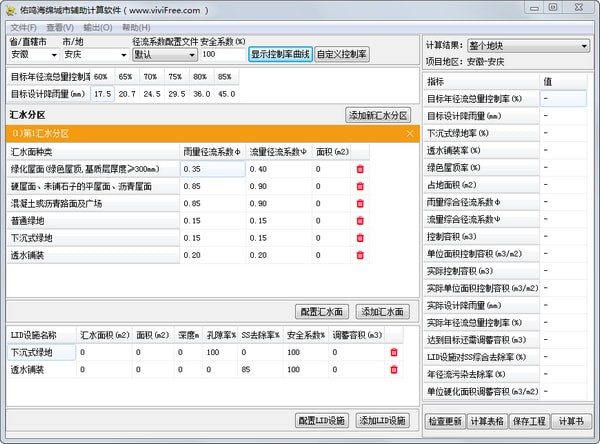Click the 保存工程 button
Viewport: 600px width, 444px height.
[x=530, y=421]
